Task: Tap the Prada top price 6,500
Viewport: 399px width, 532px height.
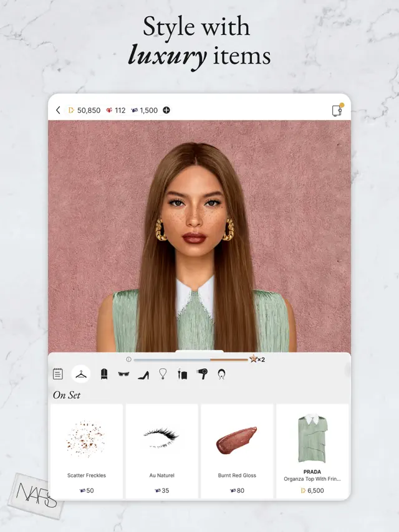Action: click(x=312, y=490)
